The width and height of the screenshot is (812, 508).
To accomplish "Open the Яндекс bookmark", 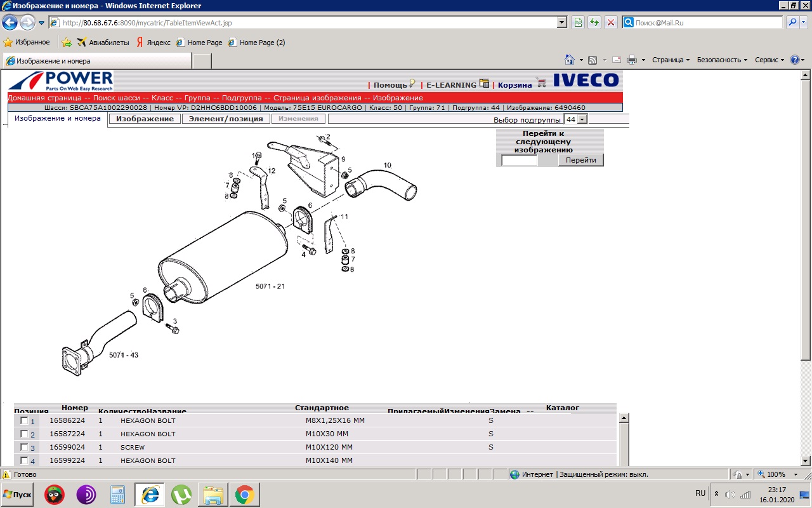I will click(x=154, y=43).
